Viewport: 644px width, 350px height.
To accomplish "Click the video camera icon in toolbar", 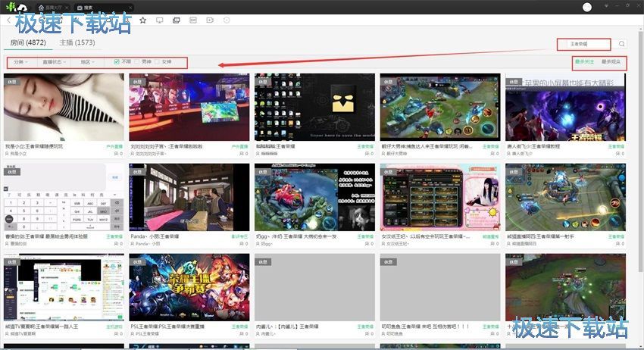I will click(x=210, y=20).
